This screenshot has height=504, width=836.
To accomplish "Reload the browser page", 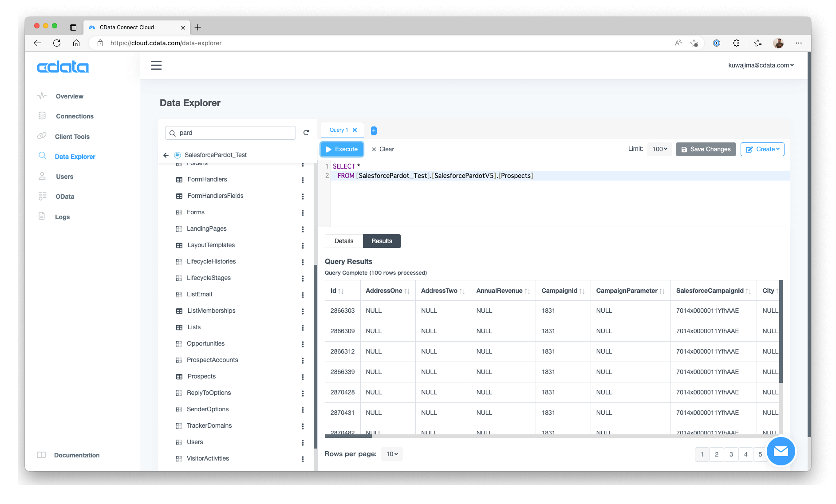I will click(57, 43).
